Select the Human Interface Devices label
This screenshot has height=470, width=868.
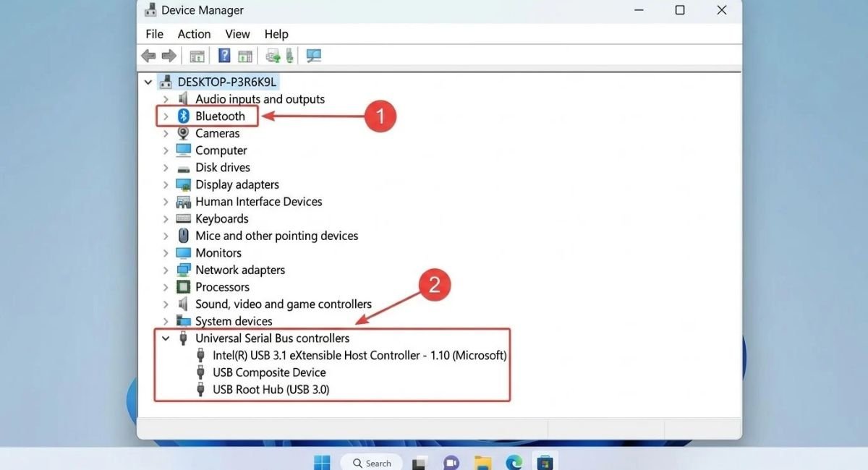click(259, 202)
